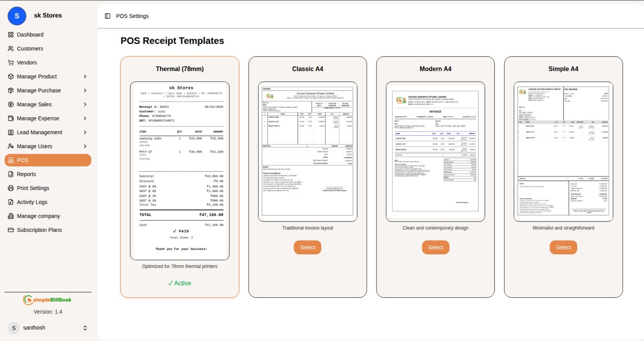Click the simpleBillBook logo
Viewport: 644px width, 341px height.
click(x=48, y=300)
